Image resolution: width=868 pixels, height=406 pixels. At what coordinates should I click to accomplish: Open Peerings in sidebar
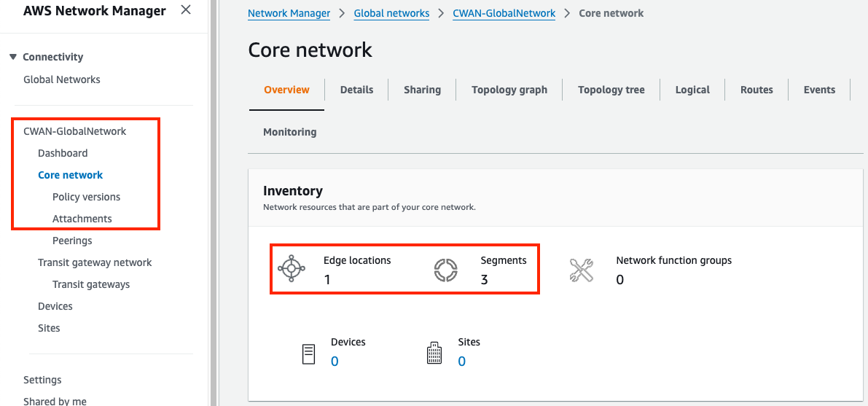[x=72, y=241]
